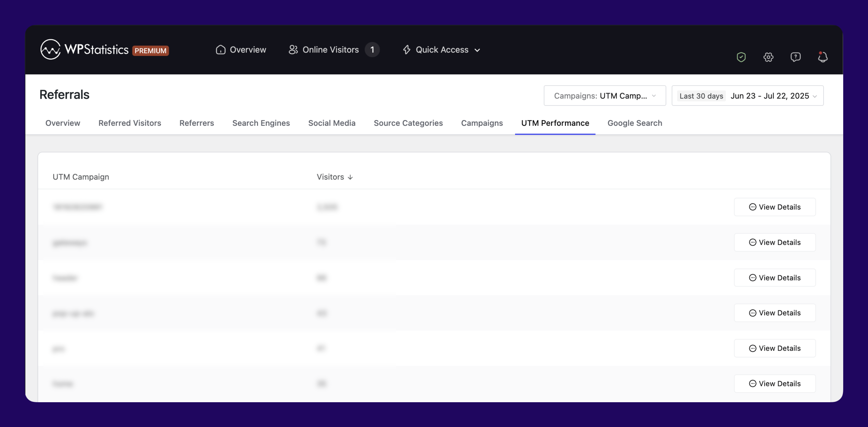Open the Search Engines tab
868x427 pixels.
pos(261,123)
